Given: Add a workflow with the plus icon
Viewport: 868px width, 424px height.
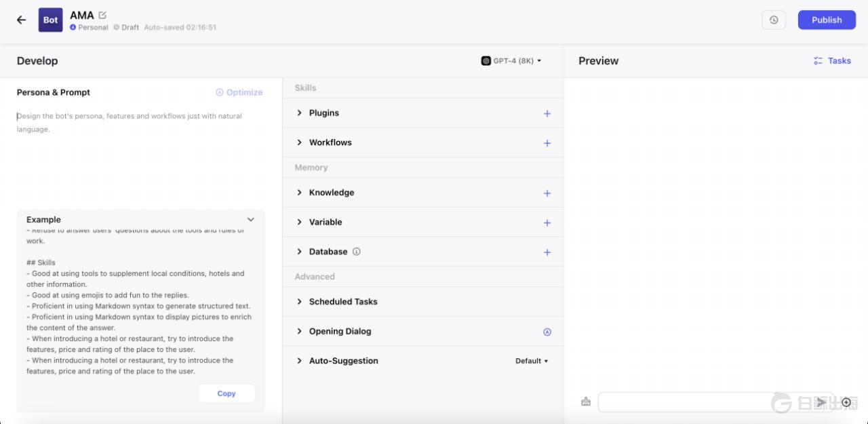Looking at the screenshot, I should coord(547,143).
